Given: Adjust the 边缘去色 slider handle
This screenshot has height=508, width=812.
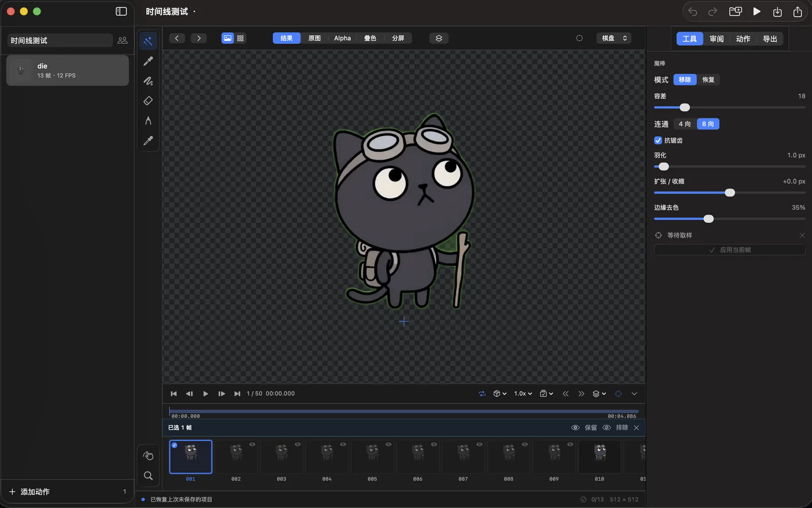Looking at the screenshot, I should 708,219.
